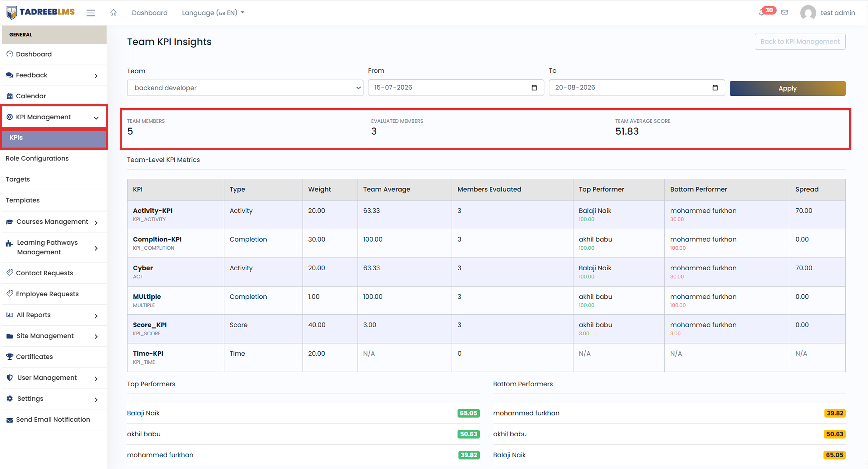Click the Score_KPI row name

click(150, 325)
